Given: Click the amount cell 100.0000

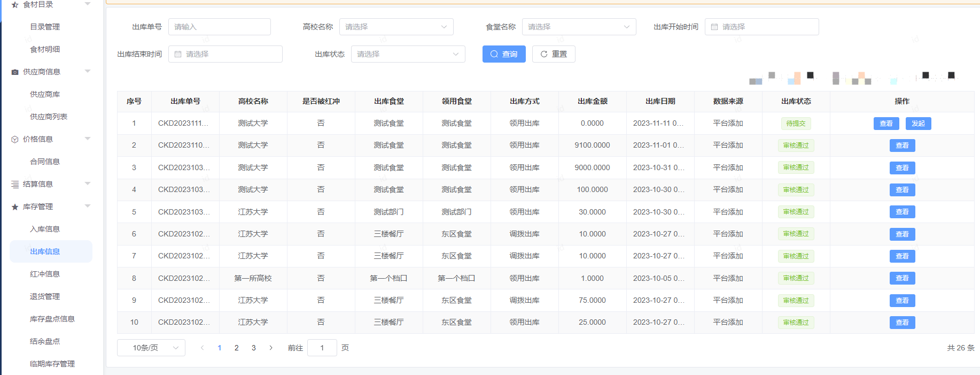Looking at the screenshot, I should 593,189.
